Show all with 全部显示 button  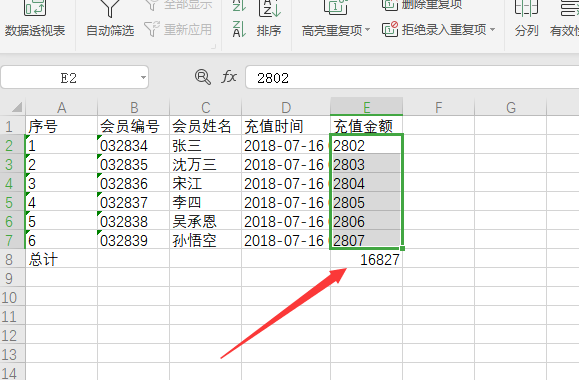178,5
